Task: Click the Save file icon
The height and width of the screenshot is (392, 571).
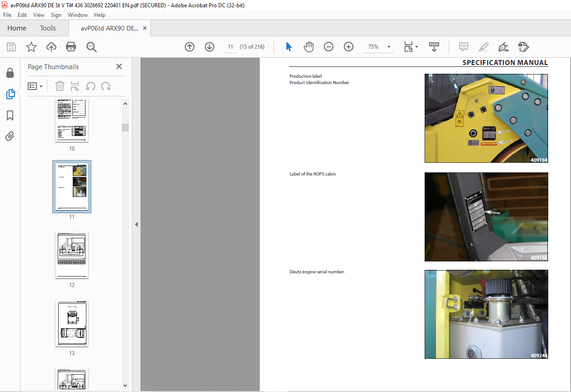Action: 11,47
